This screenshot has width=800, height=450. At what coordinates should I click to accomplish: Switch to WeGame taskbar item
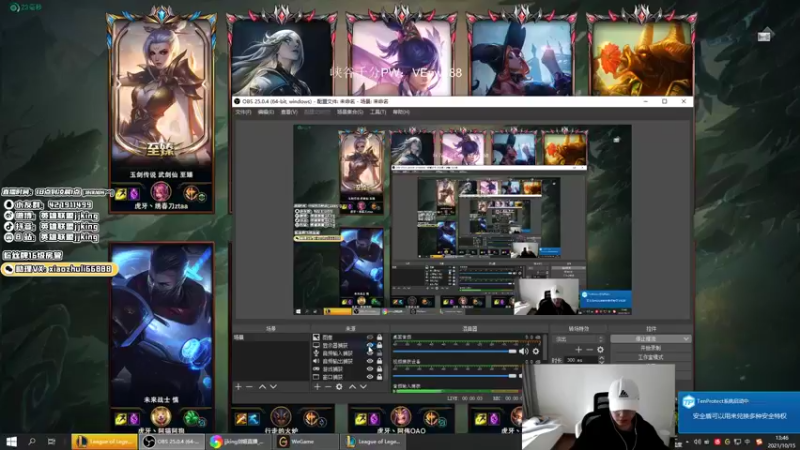pyautogui.click(x=307, y=441)
